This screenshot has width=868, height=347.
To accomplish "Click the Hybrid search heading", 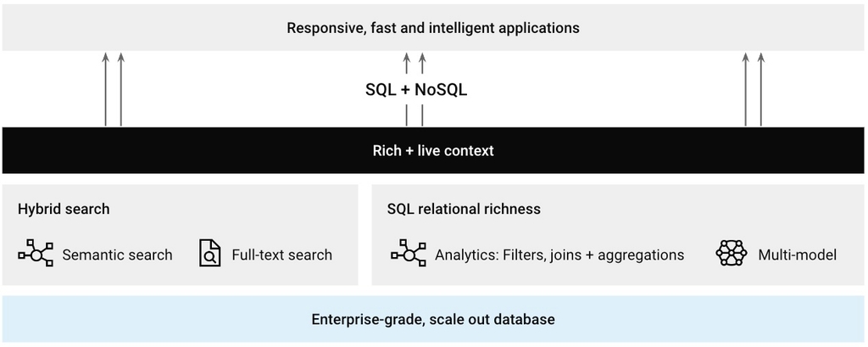I will pos(64,210).
